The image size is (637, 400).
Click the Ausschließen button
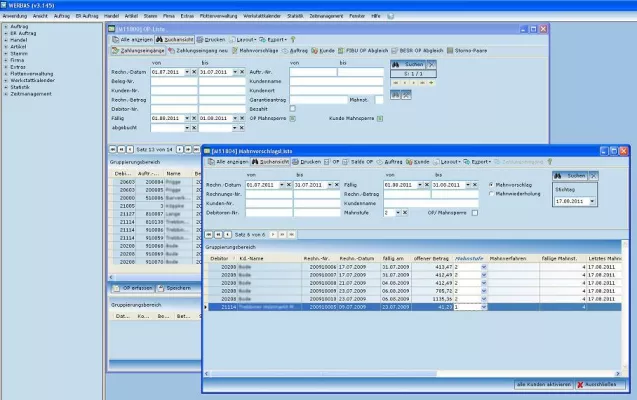605,383
